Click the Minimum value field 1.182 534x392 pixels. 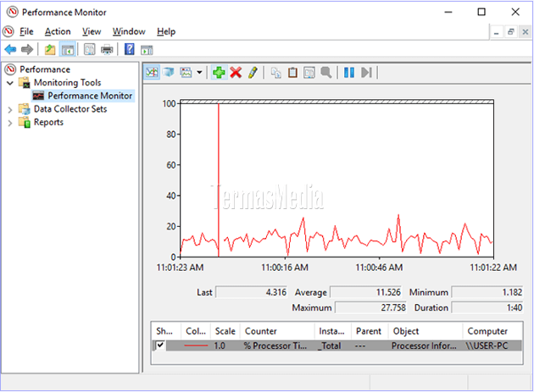pyautogui.click(x=487, y=292)
